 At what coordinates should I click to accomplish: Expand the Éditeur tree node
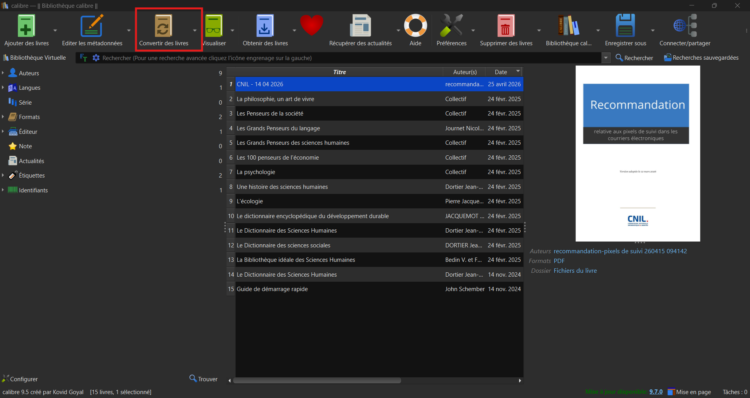tap(3, 132)
